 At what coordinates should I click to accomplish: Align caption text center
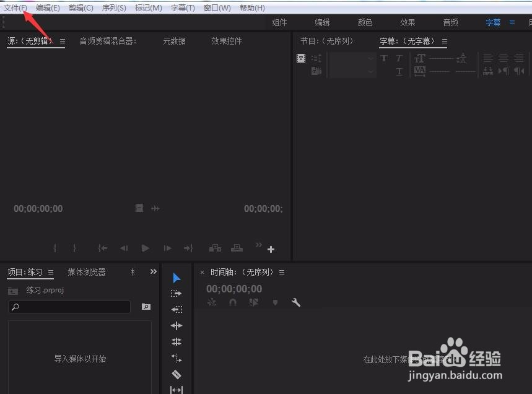point(504,58)
